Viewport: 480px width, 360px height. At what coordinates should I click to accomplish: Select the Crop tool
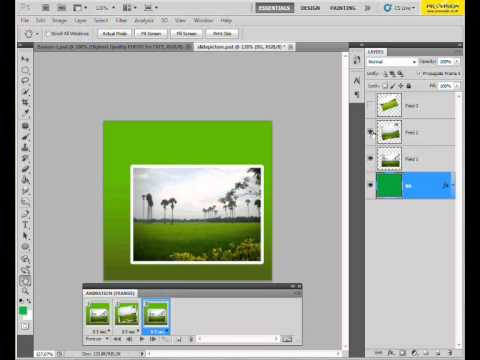25,102
